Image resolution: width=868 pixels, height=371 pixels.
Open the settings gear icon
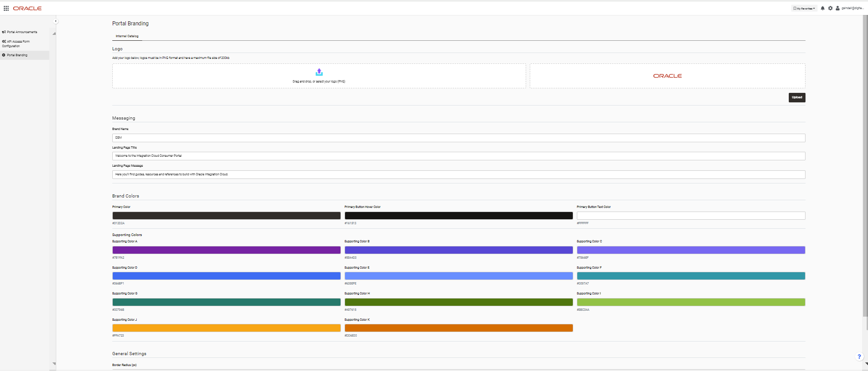[830, 8]
